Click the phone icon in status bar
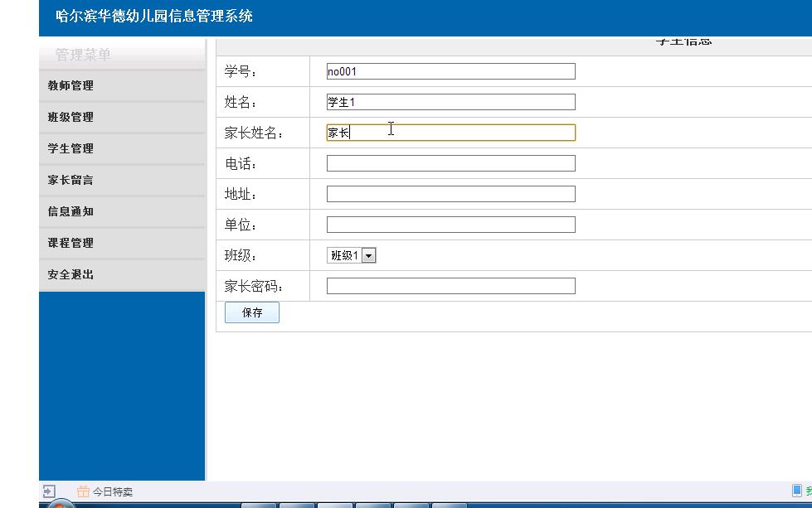 [797, 491]
